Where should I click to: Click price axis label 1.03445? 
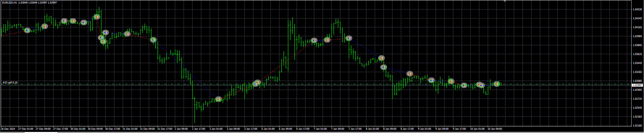pos(637,63)
